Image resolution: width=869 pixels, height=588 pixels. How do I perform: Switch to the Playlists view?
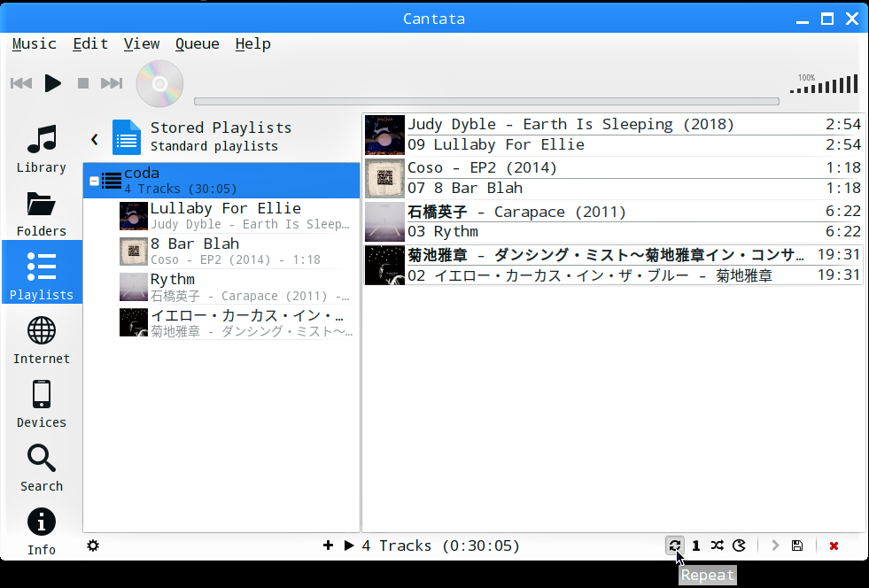[42, 272]
